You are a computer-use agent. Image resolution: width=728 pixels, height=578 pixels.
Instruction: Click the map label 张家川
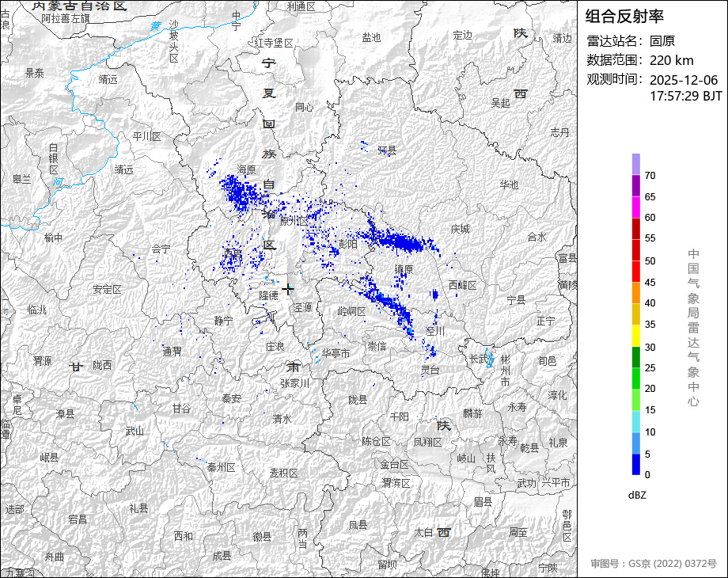[x=295, y=383]
